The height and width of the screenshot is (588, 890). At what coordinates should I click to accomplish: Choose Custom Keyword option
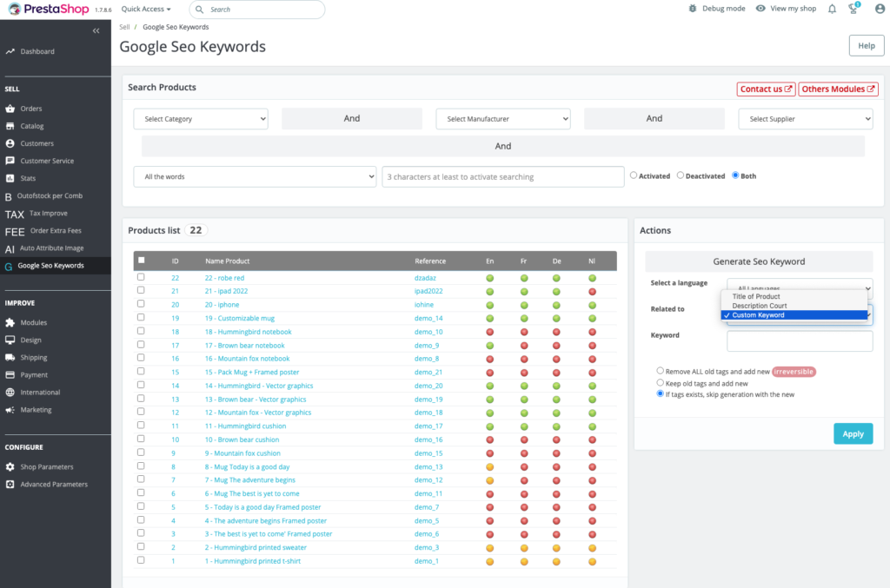[x=794, y=315]
